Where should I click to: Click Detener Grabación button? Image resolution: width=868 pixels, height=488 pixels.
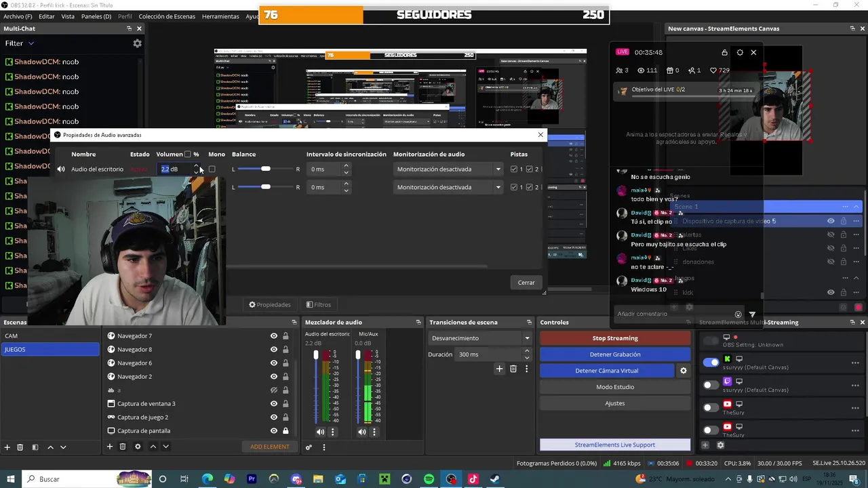[615, 354]
